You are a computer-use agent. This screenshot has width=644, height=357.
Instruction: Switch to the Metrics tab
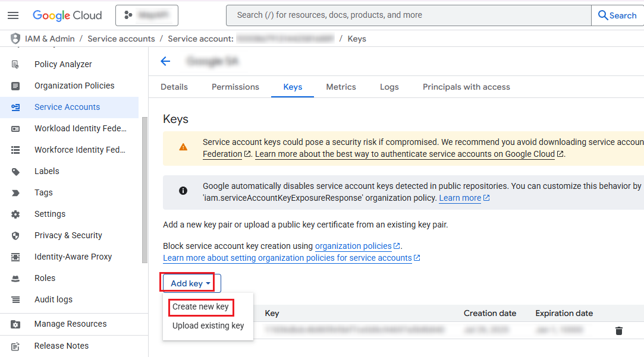click(341, 87)
